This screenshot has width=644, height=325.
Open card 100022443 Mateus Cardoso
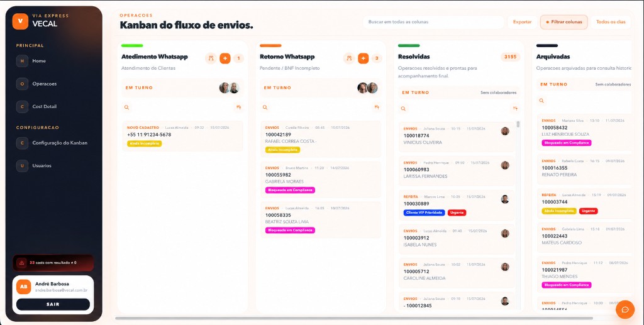pos(585,236)
